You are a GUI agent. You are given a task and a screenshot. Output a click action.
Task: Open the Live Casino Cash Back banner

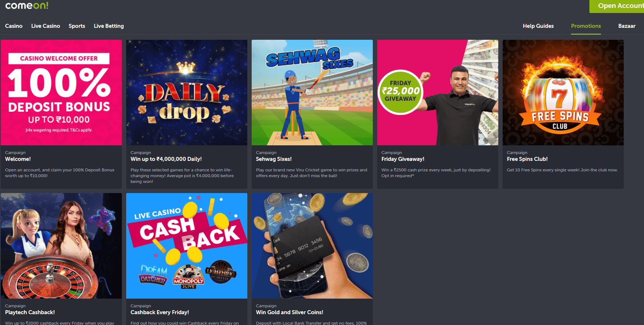(x=187, y=246)
